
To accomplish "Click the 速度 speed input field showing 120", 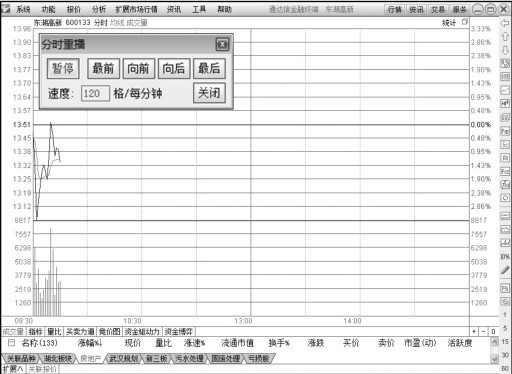I will pyautogui.click(x=95, y=93).
